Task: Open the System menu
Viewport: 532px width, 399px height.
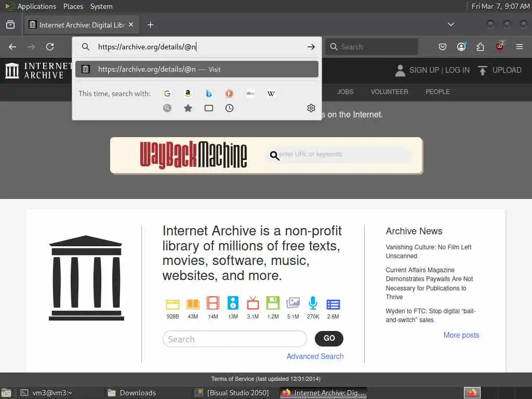Action: [x=101, y=6]
